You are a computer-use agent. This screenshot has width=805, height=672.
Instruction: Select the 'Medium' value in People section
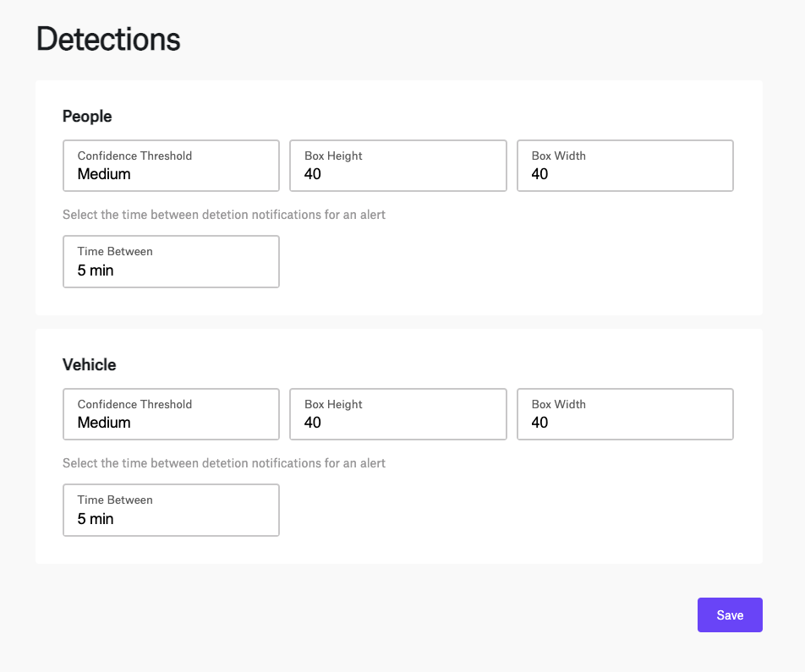point(104,174)
